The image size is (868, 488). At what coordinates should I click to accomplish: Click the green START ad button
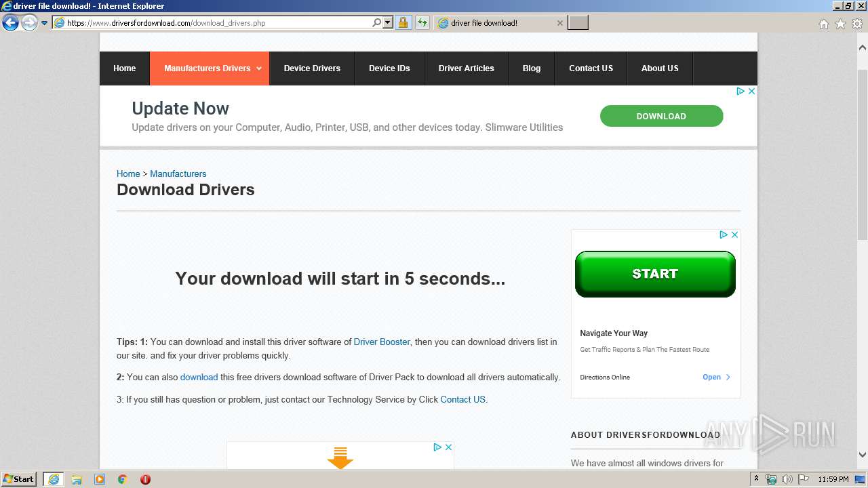(x=655, y=274)
